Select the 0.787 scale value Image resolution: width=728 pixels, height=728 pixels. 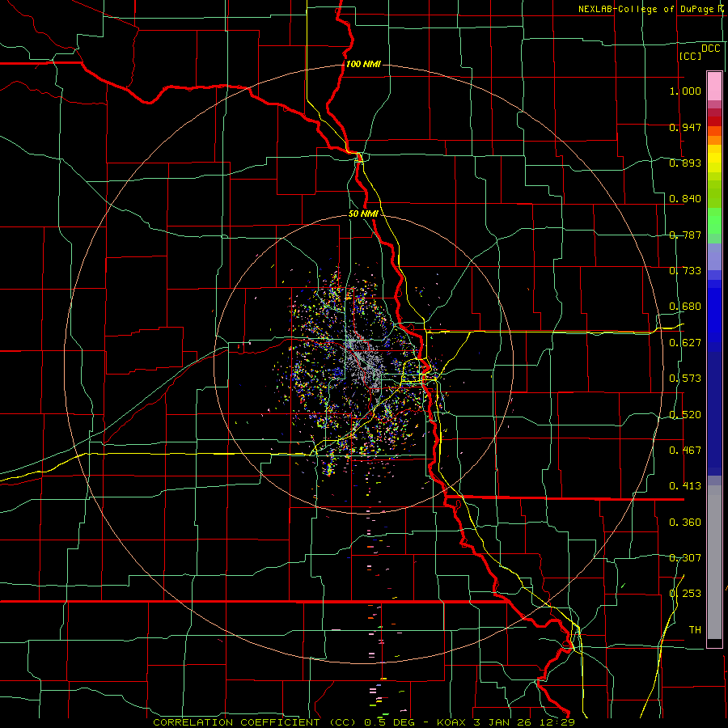tap(685, 235)
